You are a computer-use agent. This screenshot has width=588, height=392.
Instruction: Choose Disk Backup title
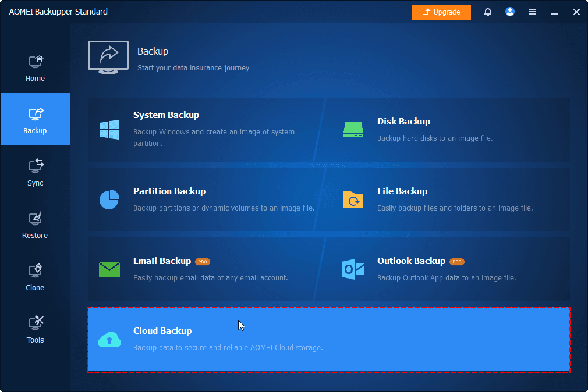[403, 122]
